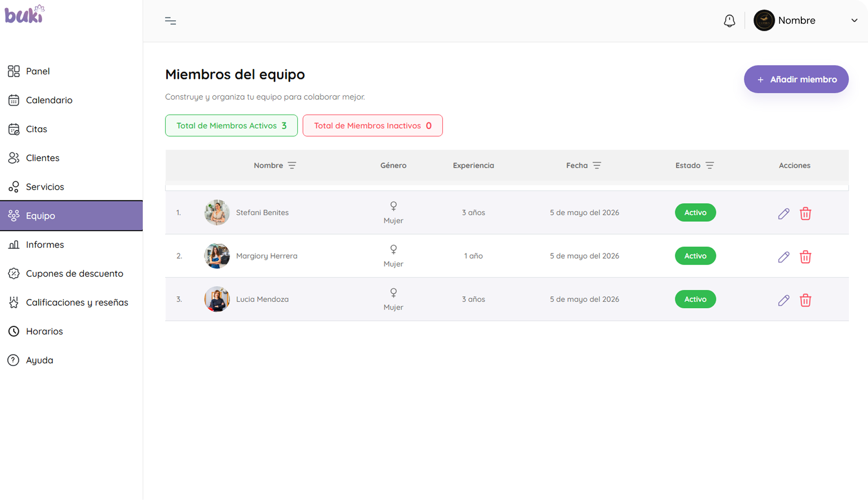Open the Nombre column sort filter

(292, 165)
